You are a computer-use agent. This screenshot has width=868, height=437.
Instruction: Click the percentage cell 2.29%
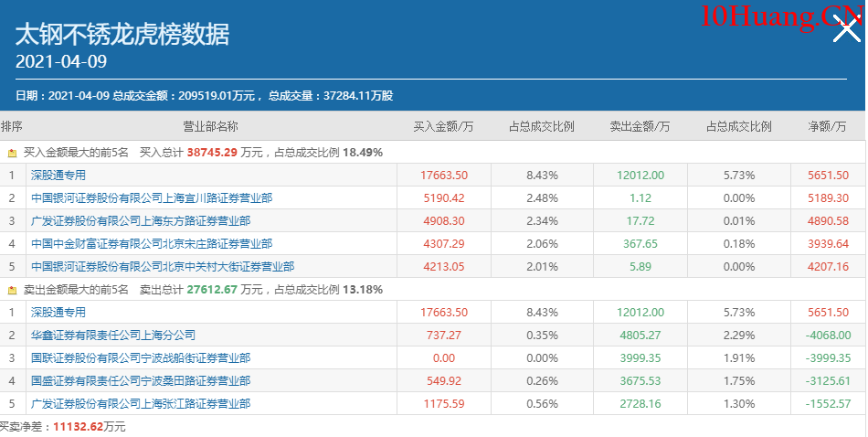(x=739, y=336)
